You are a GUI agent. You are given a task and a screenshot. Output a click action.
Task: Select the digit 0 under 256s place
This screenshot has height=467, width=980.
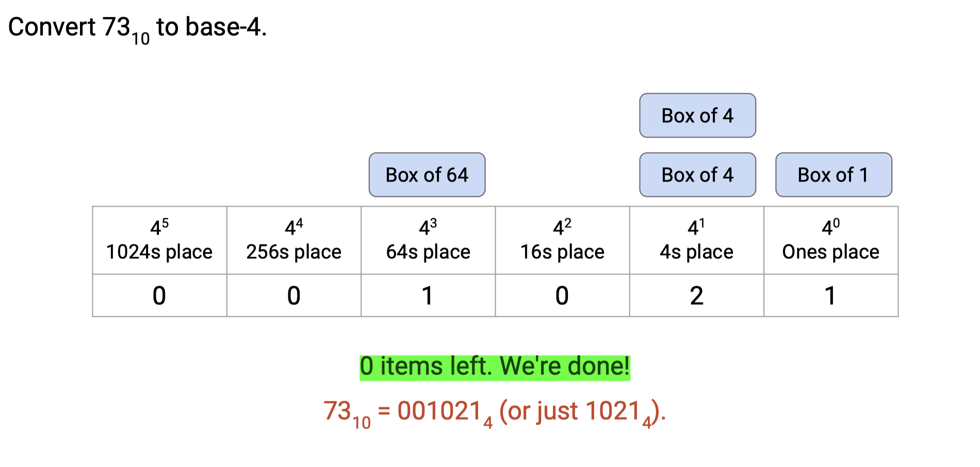click(x=294, y=296)
